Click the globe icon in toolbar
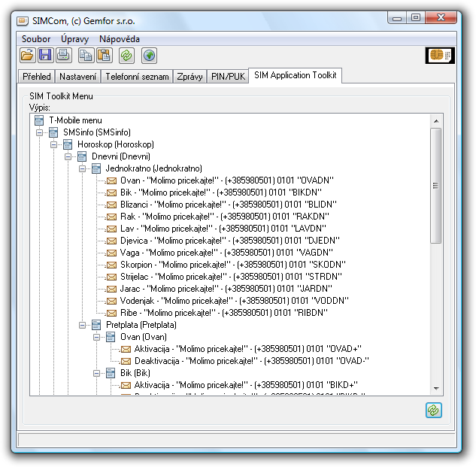This screenshot has height=467, width=476. pyautogui.click(x=149, y=55)
